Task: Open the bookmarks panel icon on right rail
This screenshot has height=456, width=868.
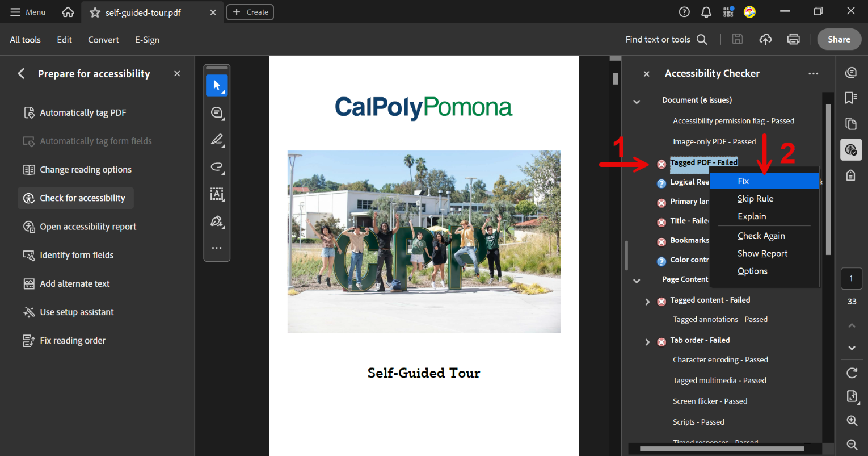Action: pyautogui.click(x=851, y=98)
